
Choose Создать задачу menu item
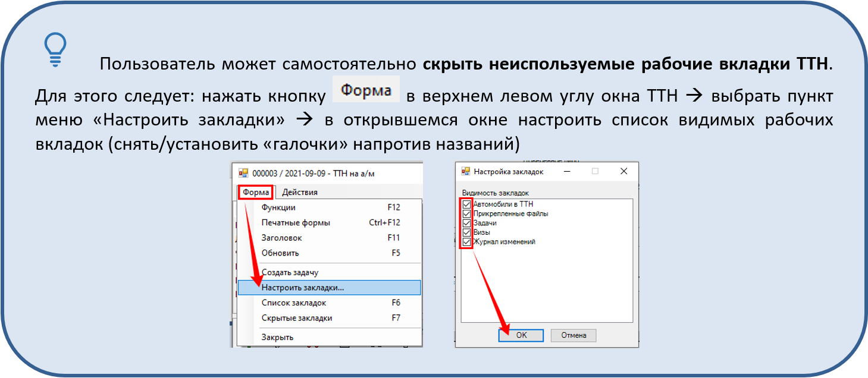click(290, 272)
